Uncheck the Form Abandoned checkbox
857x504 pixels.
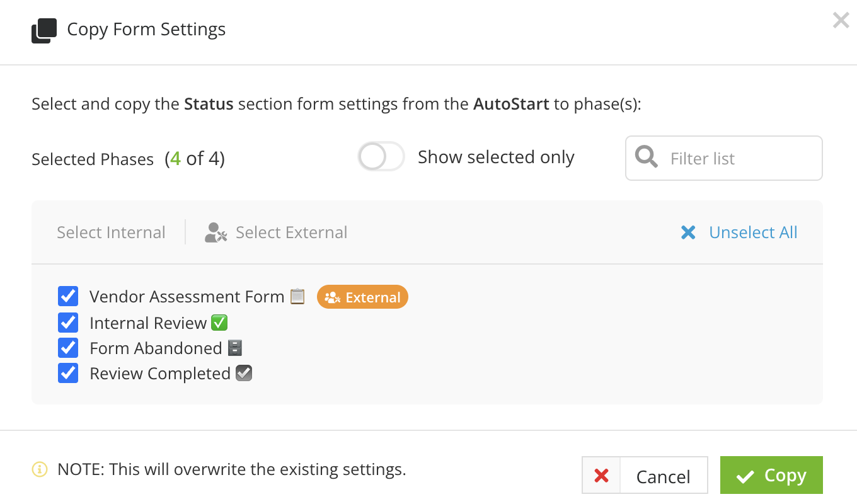click(x=67, y=347)
